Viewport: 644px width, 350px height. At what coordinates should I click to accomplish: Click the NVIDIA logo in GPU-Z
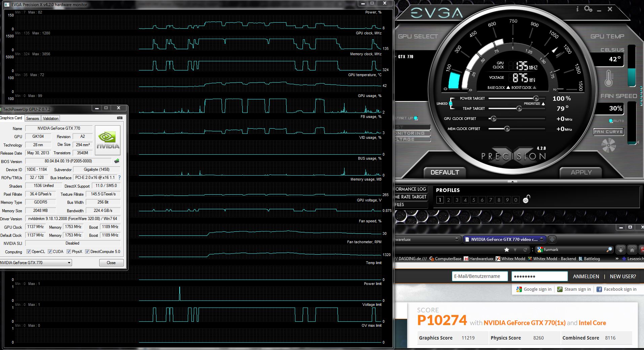(108, 140)
